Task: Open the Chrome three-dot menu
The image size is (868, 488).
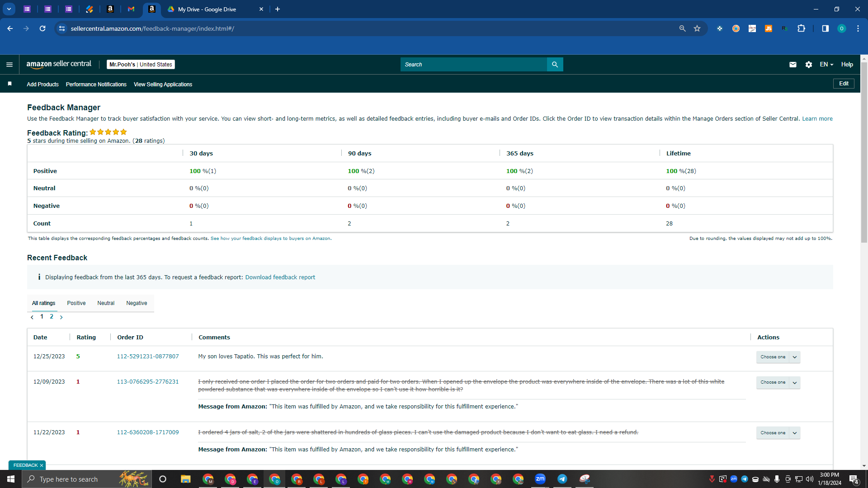Action: (x=858, y=28)
